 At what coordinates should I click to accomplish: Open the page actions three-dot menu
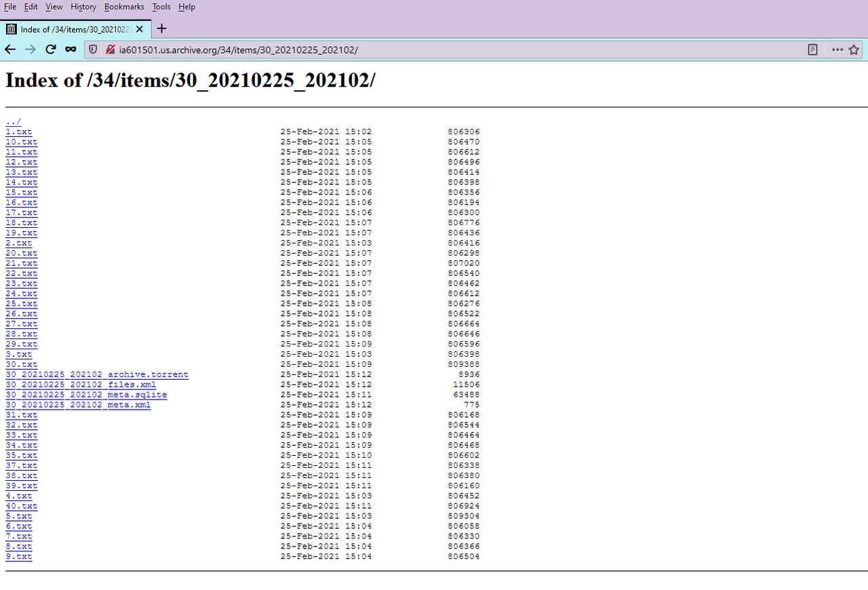pos(837,50)
